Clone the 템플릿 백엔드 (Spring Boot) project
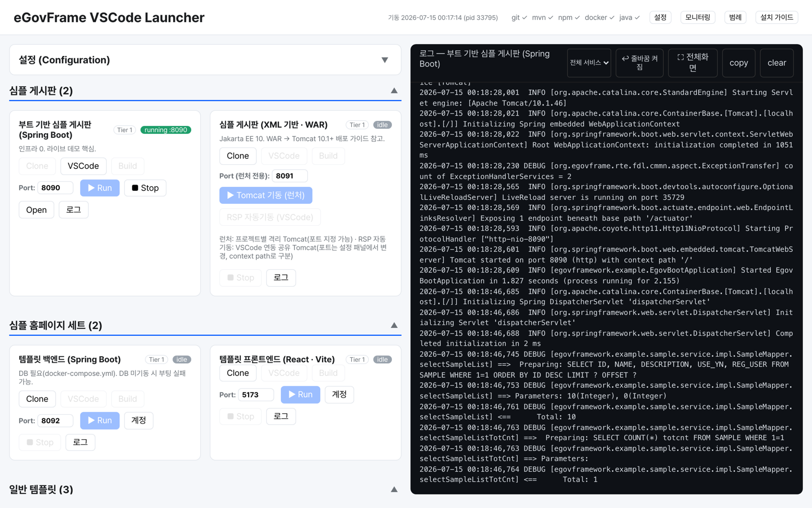This screenshot has width=812, height=508. (x=37, y=399)
